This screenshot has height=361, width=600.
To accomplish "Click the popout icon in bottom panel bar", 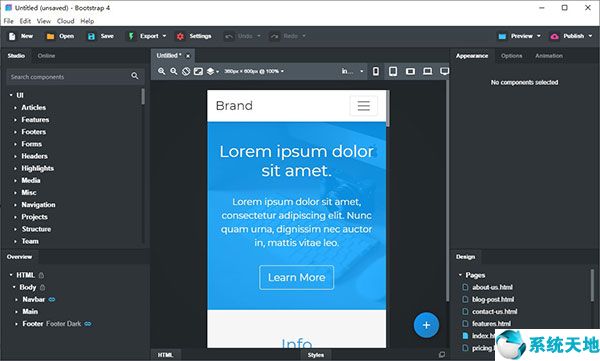I will [x=442, y=355].
